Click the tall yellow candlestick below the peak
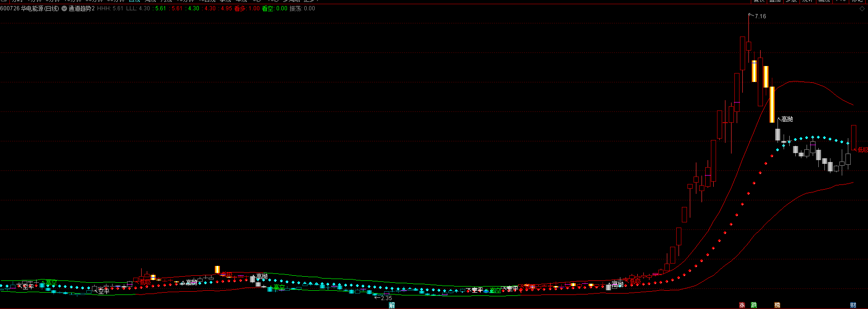The height and width of the screenshot is (309, 868). pos(772,104)
